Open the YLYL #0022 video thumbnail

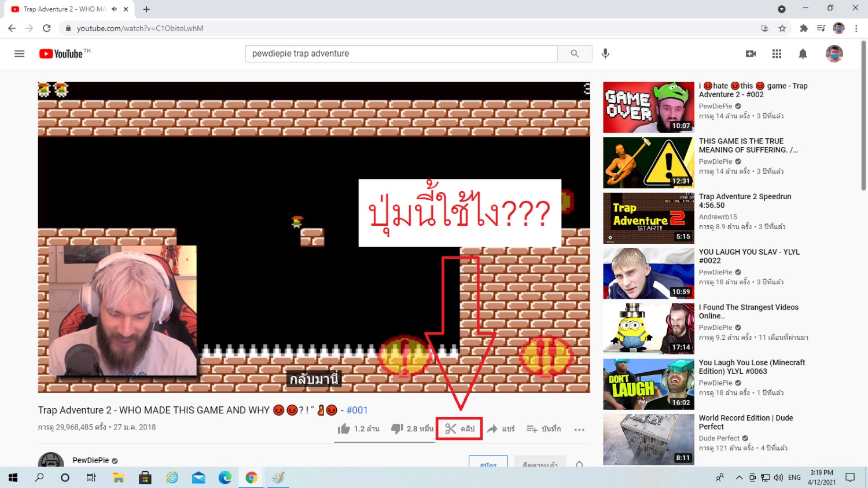tap(649, 274)
